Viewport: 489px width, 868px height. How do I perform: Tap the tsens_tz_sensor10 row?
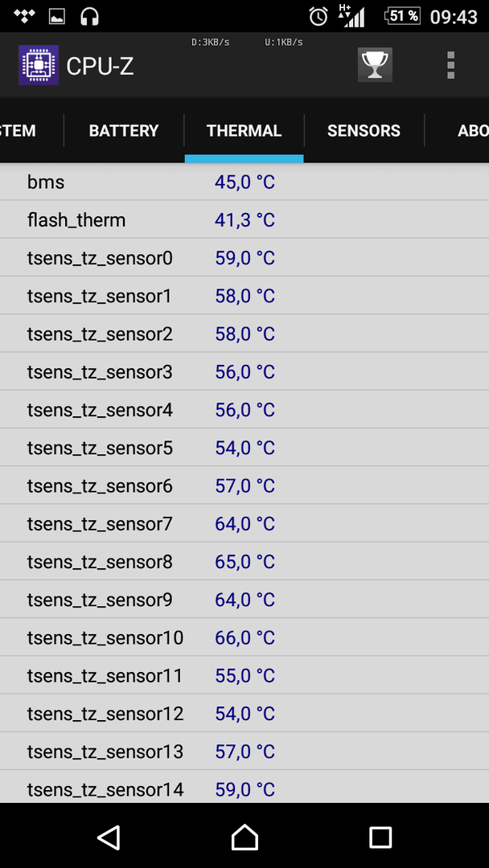(x=244, y=637)
